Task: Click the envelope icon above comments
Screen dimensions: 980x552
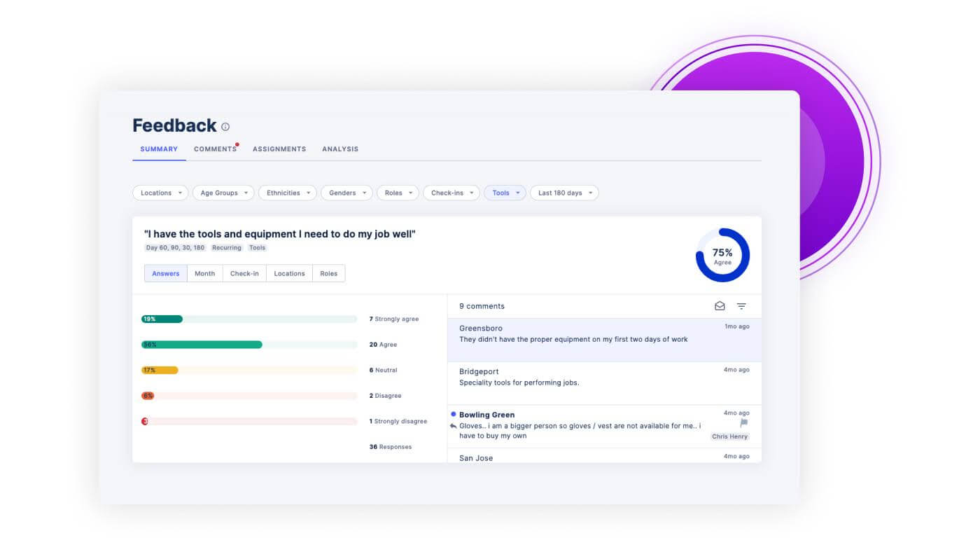Action: coord(719,306)
